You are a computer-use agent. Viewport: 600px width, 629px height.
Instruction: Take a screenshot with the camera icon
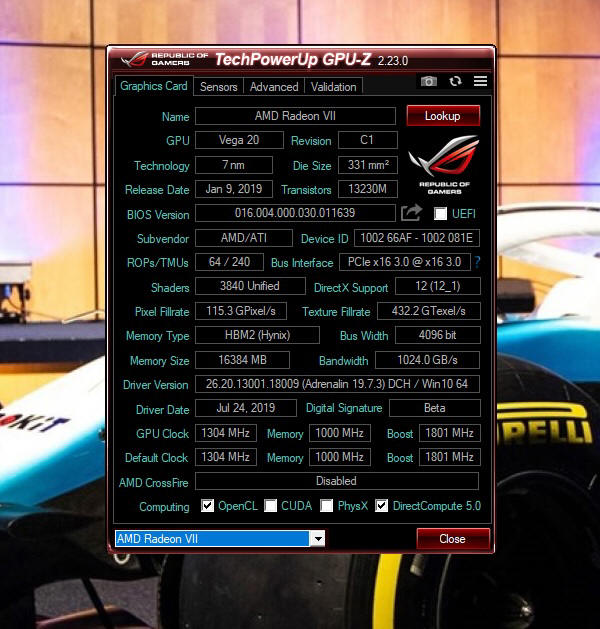click(x=428, y=81)
